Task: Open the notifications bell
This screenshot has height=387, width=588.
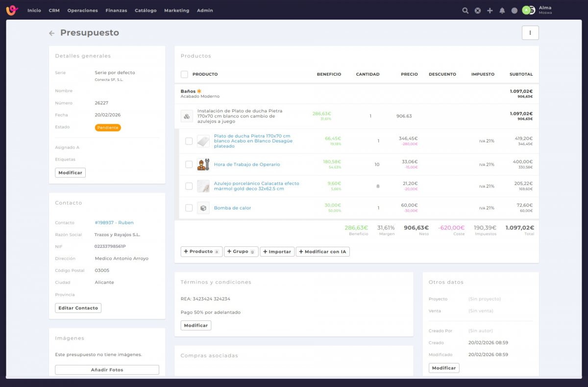Action: pyautogui.click(x=502, y=10)
